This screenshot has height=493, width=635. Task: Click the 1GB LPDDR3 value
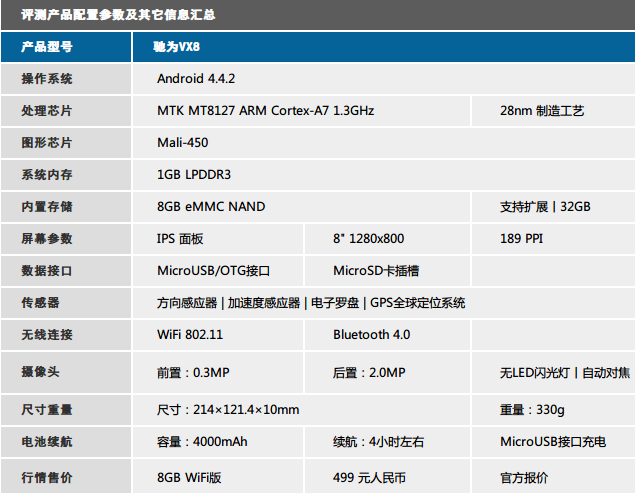tap(194, 175)
